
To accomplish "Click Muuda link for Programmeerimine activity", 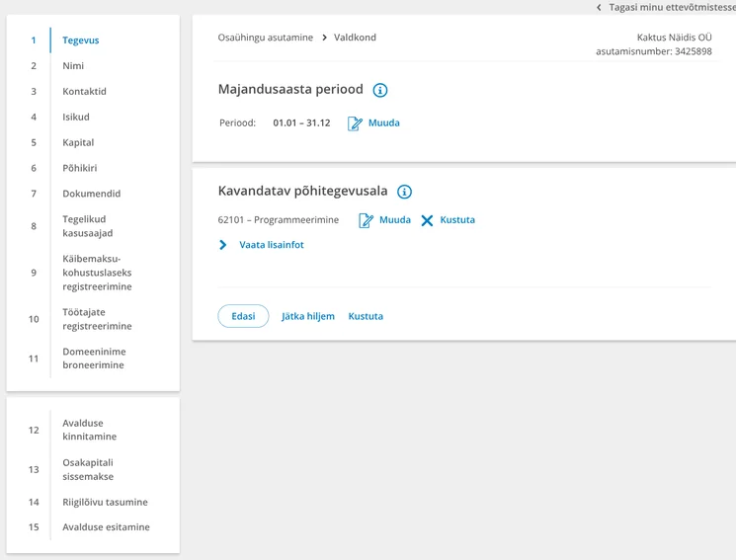I will click(395, 220).
